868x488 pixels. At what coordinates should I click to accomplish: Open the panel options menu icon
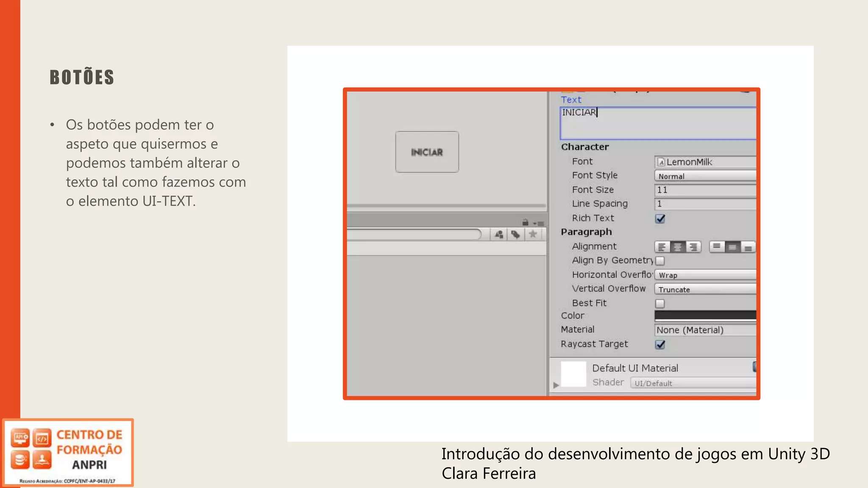tap(539, 223)
